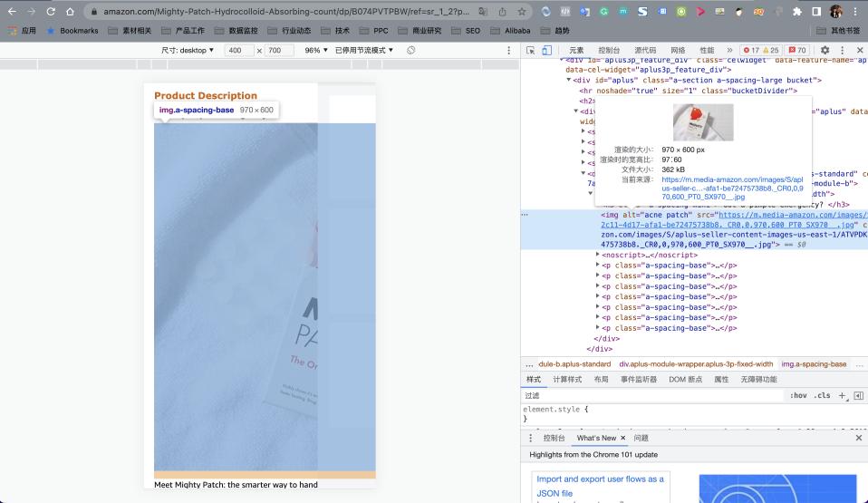
Task: Switch to the 元素 (Elements) tab
Action: tap(576, 50)
